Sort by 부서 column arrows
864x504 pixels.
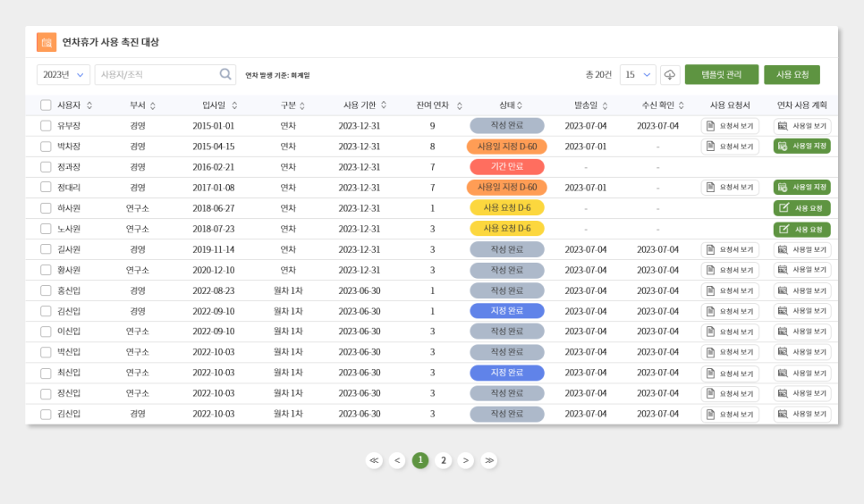[x=153, y=105]
